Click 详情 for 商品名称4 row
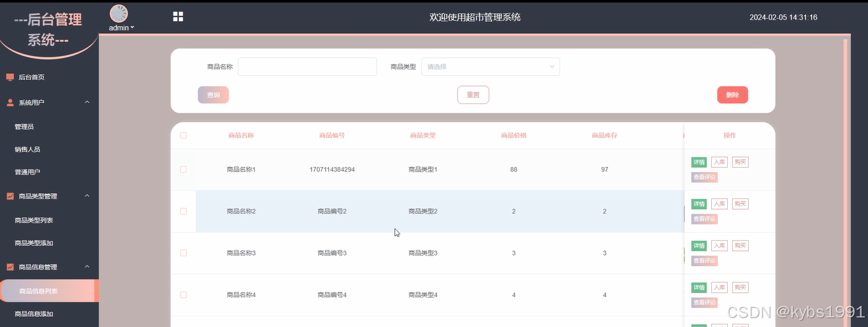 click(x=699, y=287)
